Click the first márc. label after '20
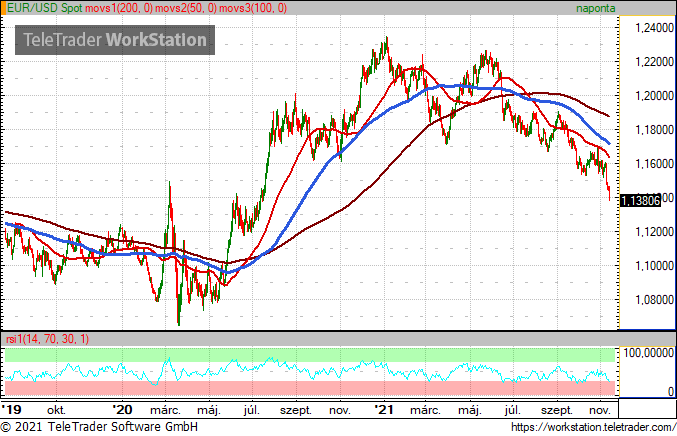Image resolution: width=677 pixels, height=436 pixels. [166, 410]
